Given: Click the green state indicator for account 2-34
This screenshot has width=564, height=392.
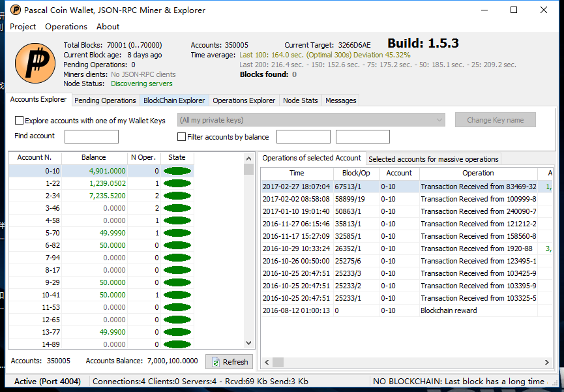Looking at the screenshot, I should pos(177,196).
